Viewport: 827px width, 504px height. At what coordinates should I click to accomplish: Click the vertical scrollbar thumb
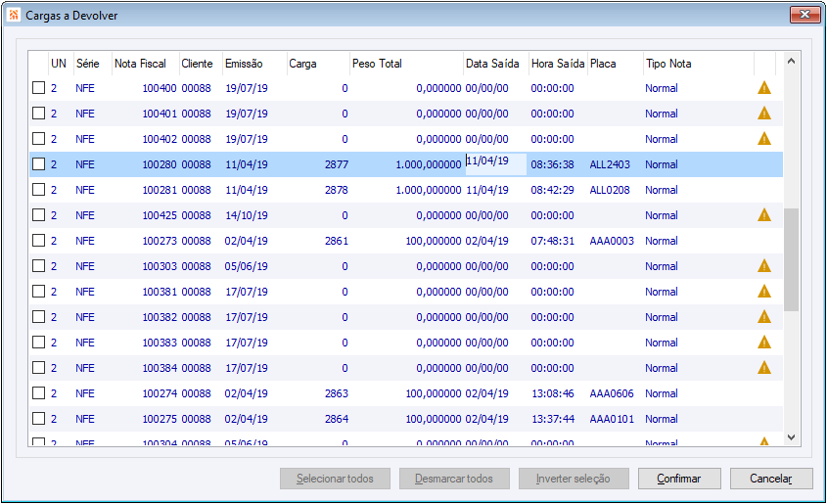coord(791,259)
